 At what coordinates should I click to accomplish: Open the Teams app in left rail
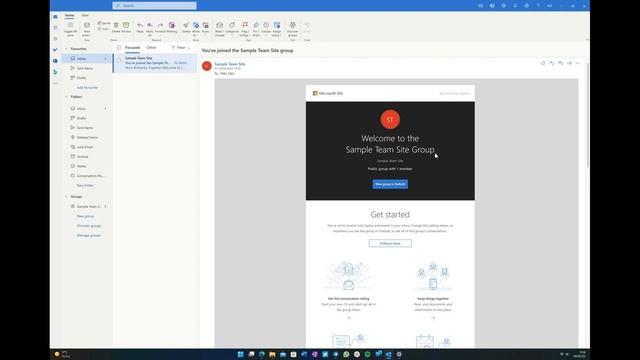tap(55, 61)
